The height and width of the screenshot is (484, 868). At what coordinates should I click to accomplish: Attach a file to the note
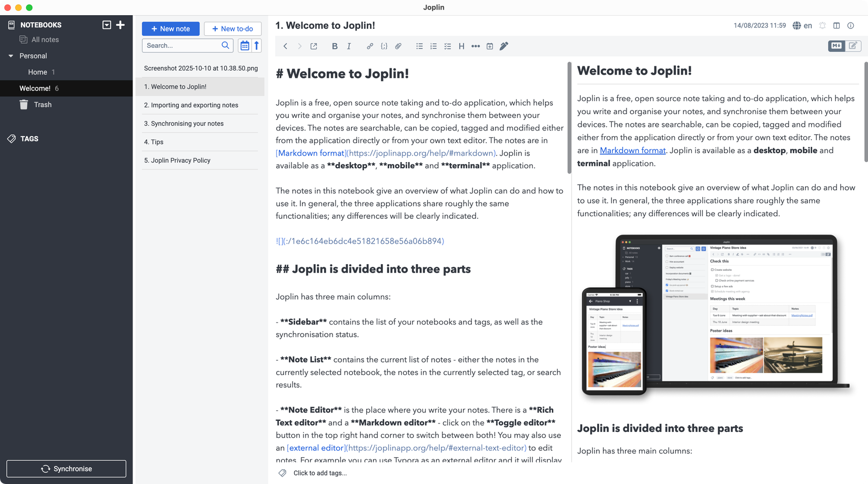[x=398, y=46]
